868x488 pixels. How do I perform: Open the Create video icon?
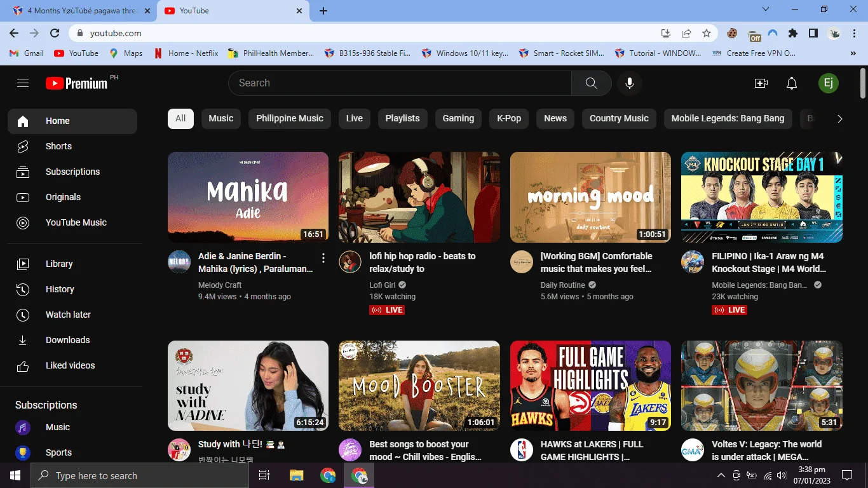[761, 83]
